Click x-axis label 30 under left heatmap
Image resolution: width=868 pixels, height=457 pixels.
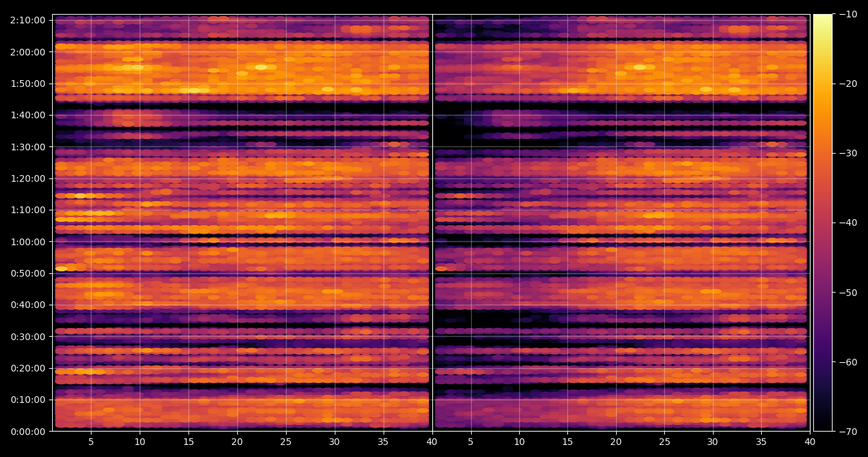point(335,442)
